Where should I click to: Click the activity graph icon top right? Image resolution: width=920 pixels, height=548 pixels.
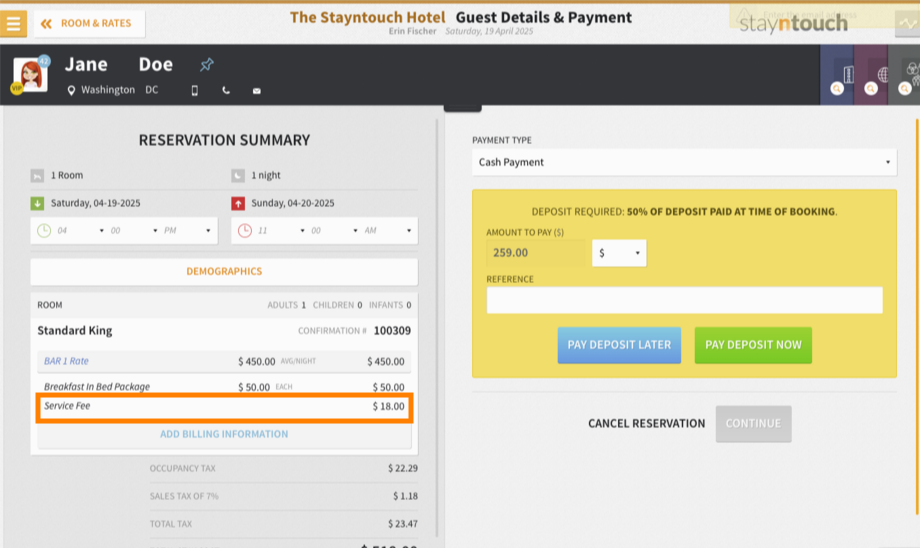click(x=908, y=23)
